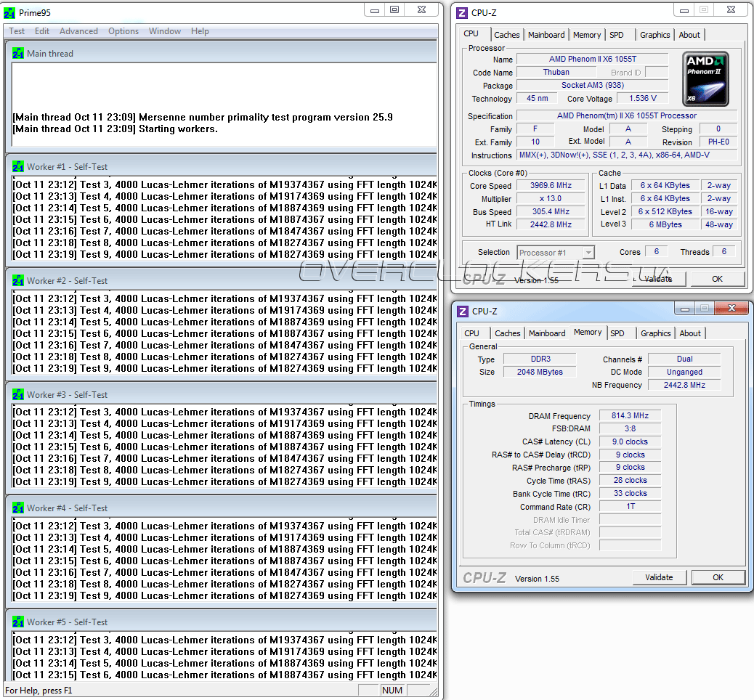Open the Window menu in Prime95

click(x=164, y=31)
